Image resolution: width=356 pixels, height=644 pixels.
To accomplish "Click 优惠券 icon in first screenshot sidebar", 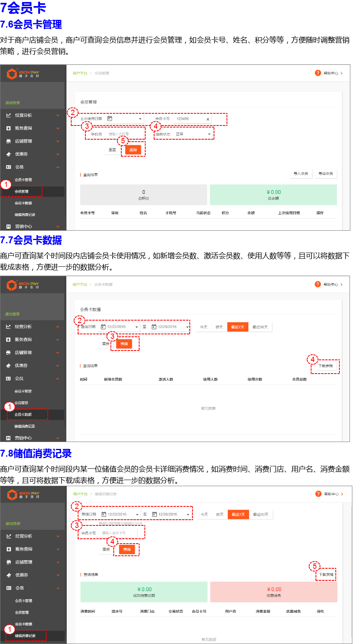I will coord(8,154).
